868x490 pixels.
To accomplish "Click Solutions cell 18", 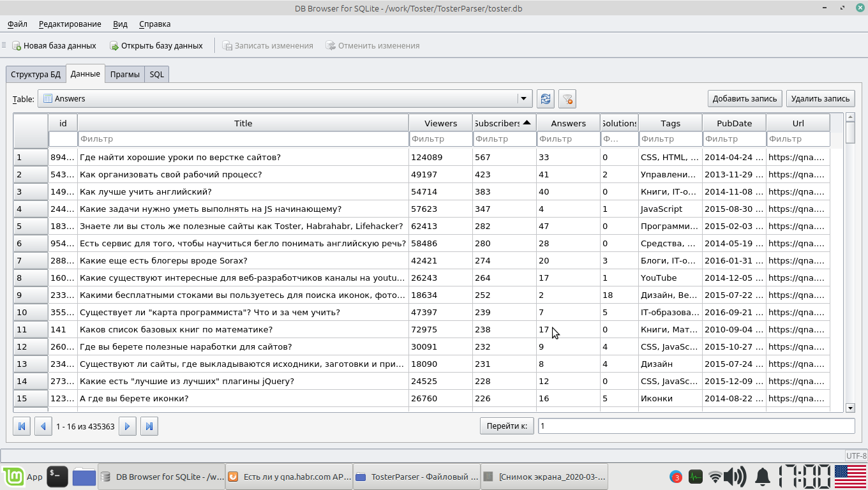I will 620,295.
